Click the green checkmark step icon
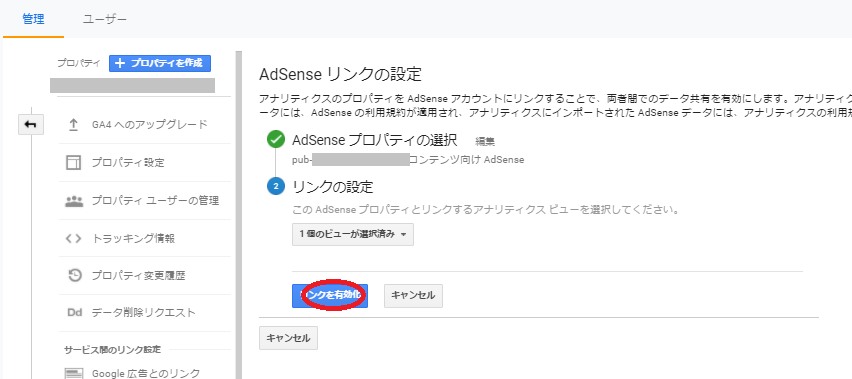852x379 pixels. (276, 139)
